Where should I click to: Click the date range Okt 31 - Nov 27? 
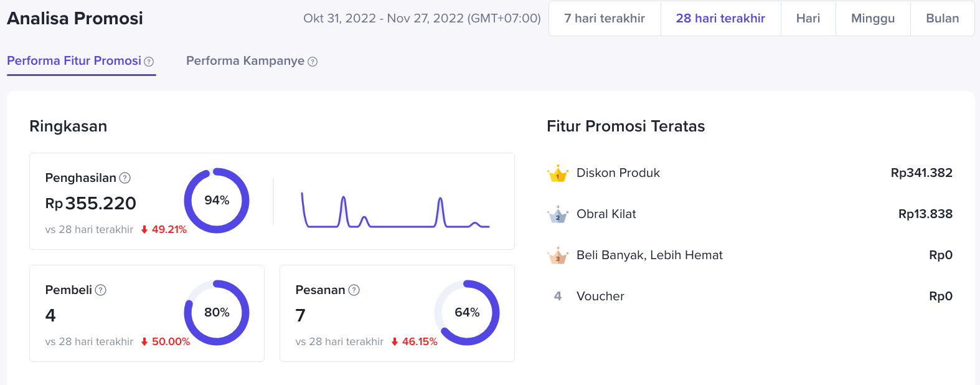tap(422, 19)
